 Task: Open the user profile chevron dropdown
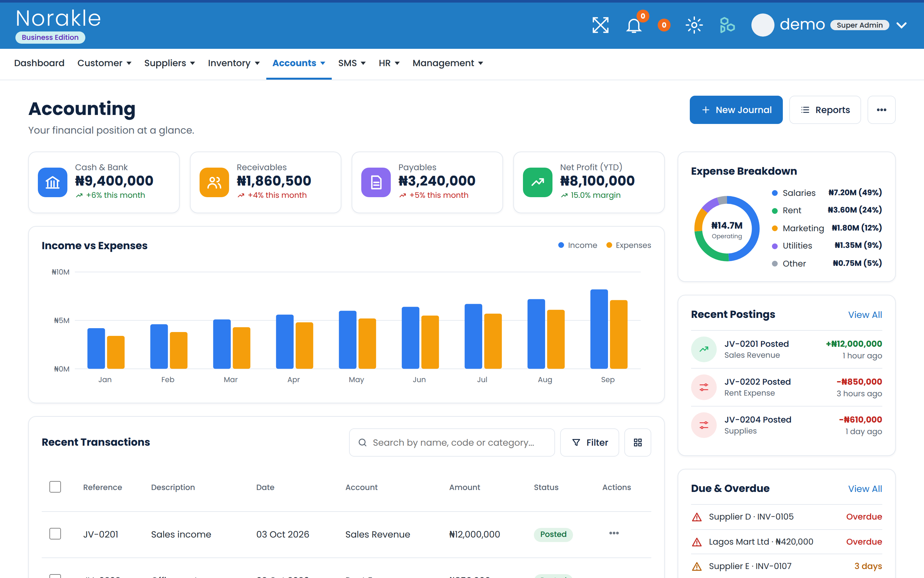point(902,25)
